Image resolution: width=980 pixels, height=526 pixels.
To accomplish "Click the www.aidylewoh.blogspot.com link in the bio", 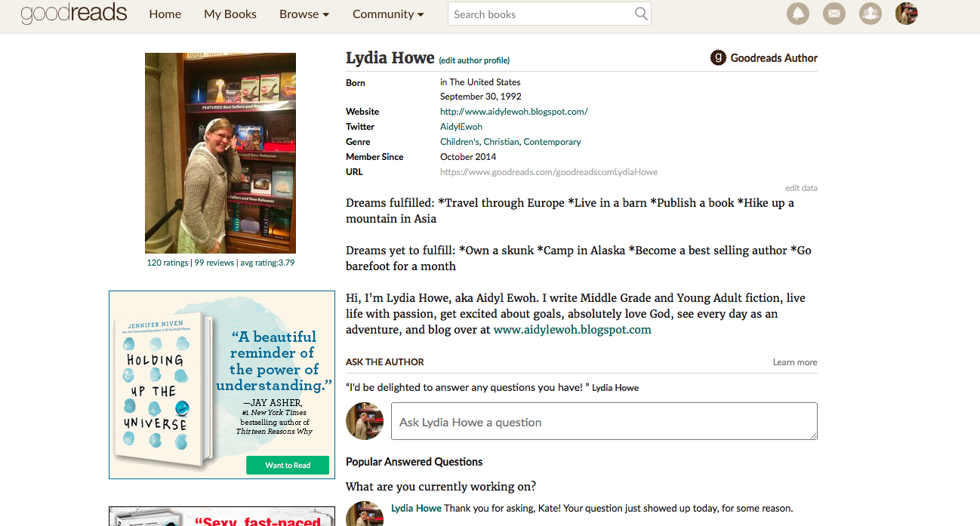I will [x=572, y=330].
